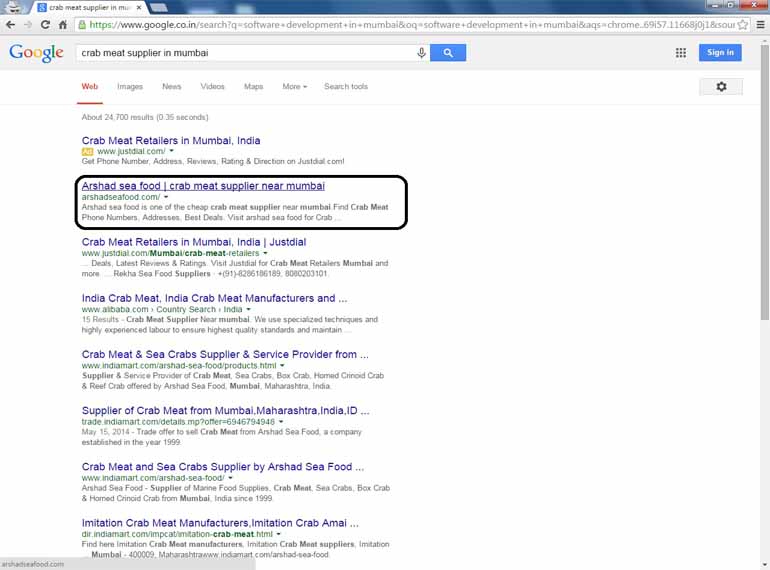Image resolution: width=770 pixels, height=570 pixels.
Task: Open Crab Meat Retailers in Mumbai, India | Justdial
Action: click(x=193, y=242)
